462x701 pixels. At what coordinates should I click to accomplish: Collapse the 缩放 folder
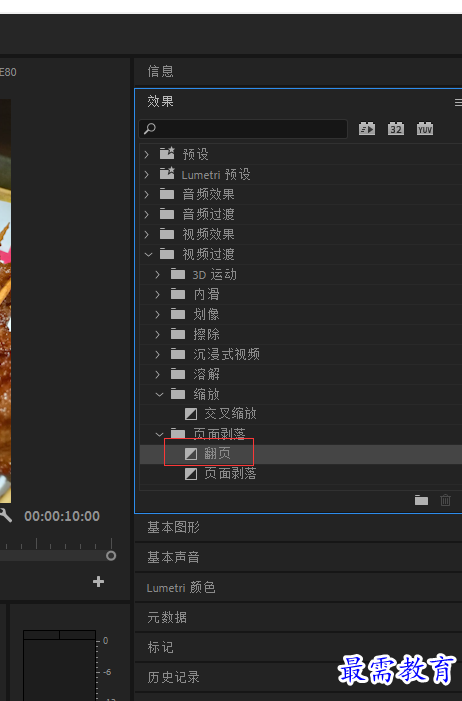point(159,394)
